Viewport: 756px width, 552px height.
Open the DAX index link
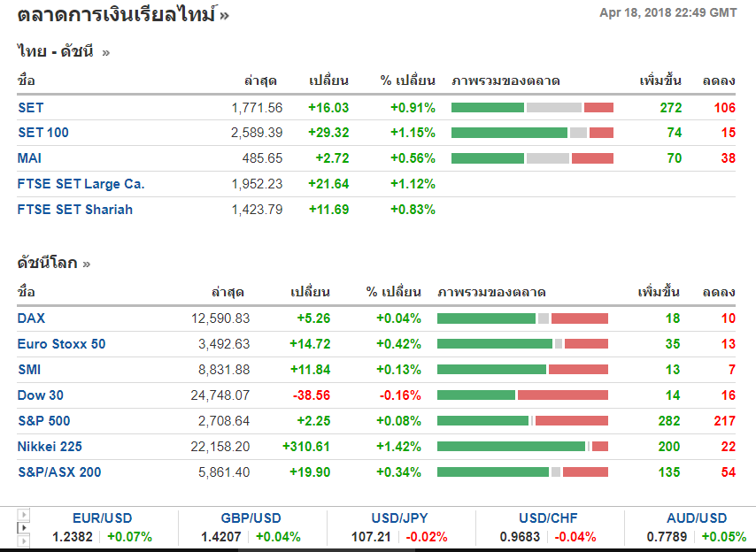coord(31,318)
